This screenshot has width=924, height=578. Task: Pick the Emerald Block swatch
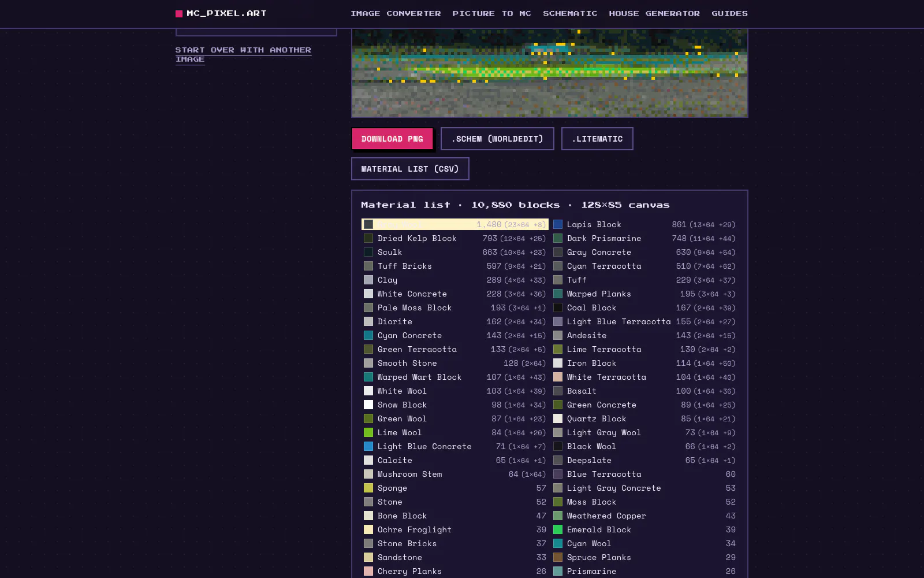(558, 529)
